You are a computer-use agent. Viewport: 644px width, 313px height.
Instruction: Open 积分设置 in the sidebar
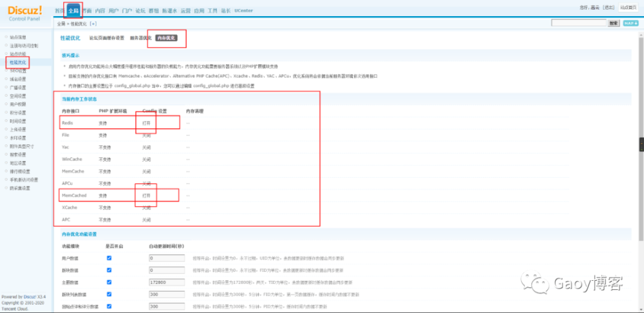tap(17, 113)
